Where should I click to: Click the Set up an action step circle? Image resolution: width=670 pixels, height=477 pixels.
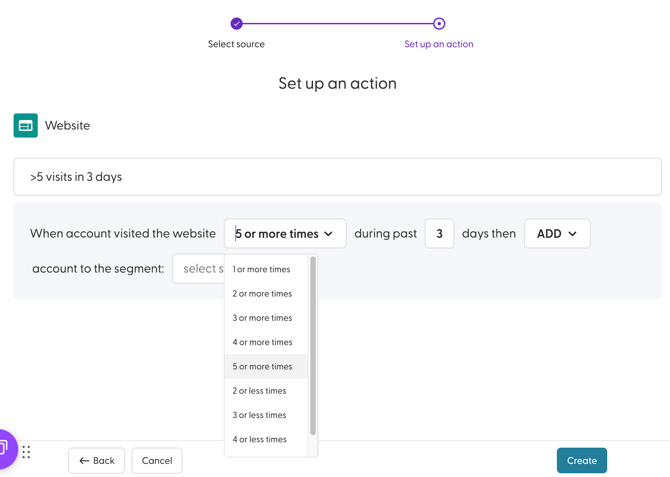click(x=439, y=23)
